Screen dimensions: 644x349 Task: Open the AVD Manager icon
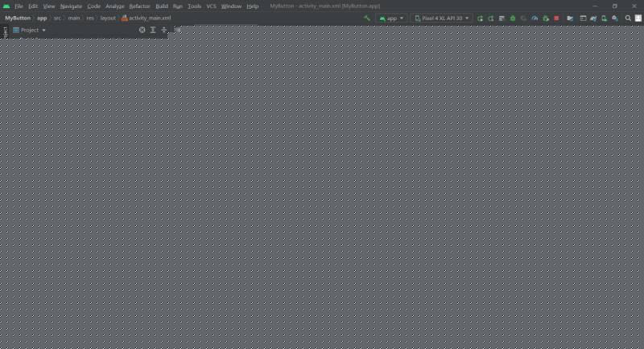coord(605,18)
